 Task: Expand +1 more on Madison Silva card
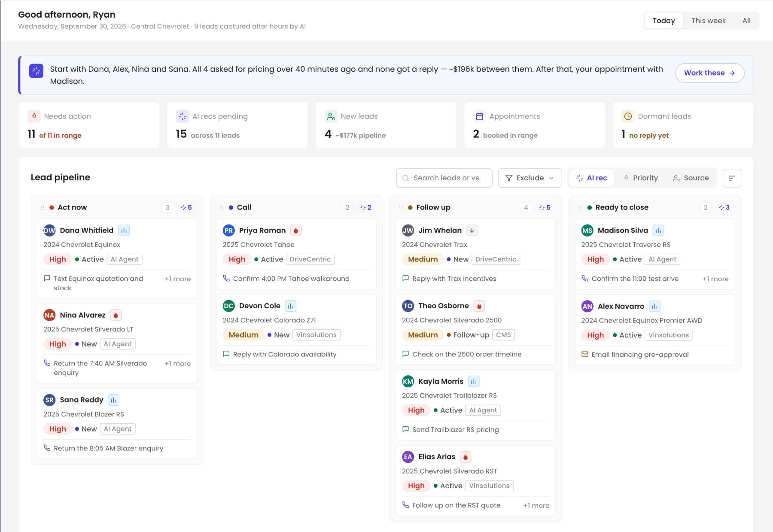715,279
